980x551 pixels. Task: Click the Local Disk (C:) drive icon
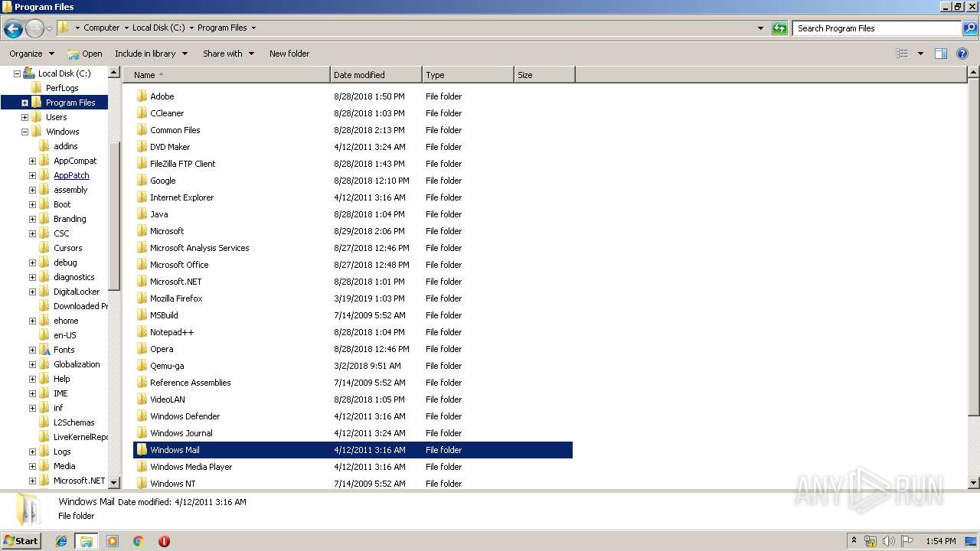pyautogui.click(x=29, y=73)
